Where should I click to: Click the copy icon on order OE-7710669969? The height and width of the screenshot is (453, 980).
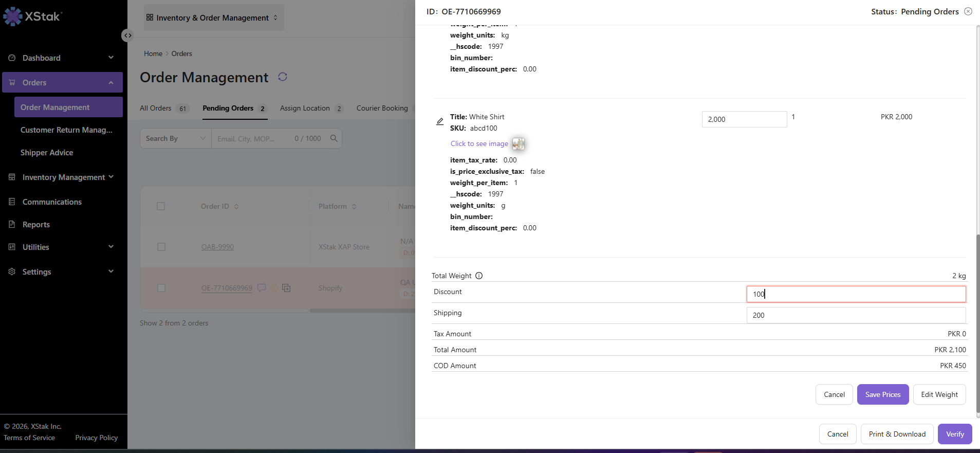coord(286,288)
